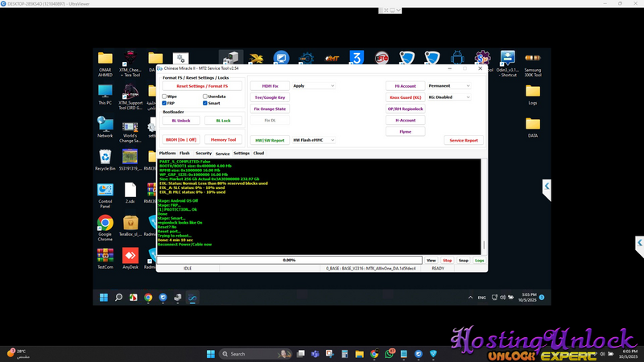644x362 pixels.
Task: Click the 0.00% progress bar
Action: pos(289,260)
